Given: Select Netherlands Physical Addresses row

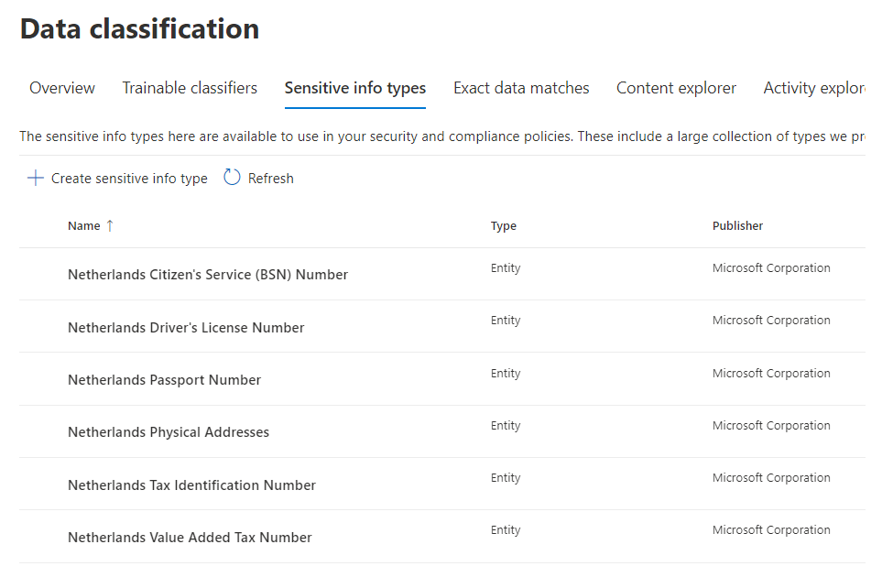Looking at the screenshot, I should [x=169, y=432].
